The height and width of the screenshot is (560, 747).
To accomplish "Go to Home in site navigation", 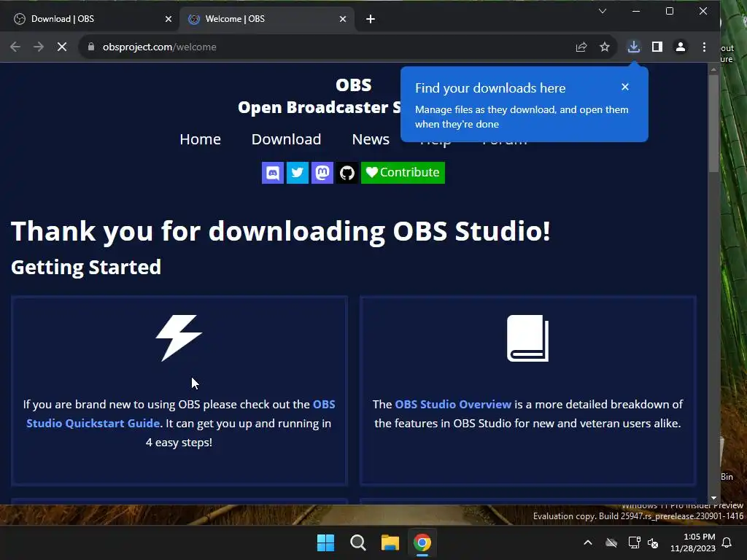I will coord(200,139).
